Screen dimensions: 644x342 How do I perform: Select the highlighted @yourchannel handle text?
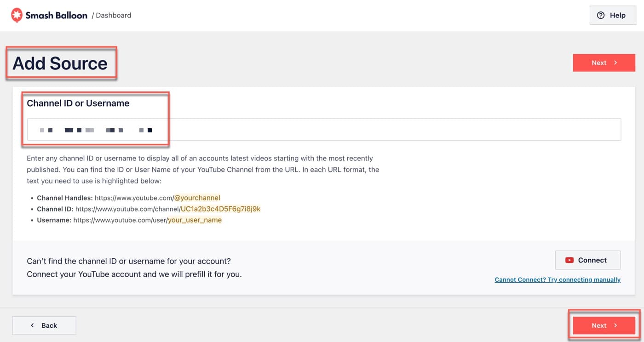[197, 198]
